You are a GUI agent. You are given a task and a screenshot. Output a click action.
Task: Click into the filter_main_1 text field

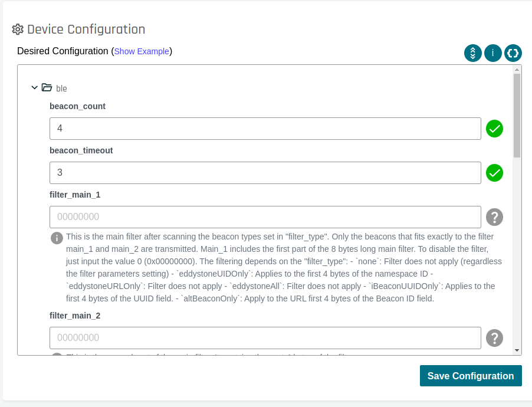(265, 217)
